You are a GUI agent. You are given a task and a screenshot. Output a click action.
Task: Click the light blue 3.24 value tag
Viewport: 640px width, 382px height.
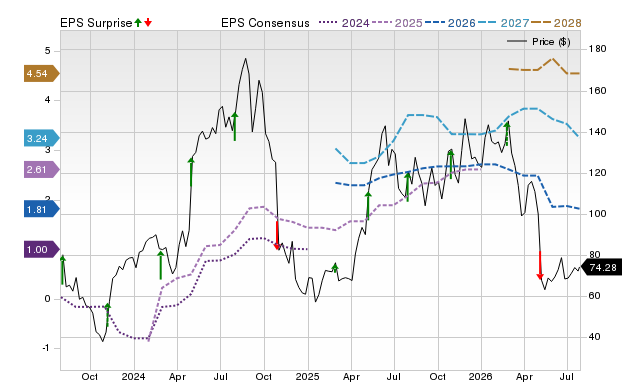coord(41,138)
